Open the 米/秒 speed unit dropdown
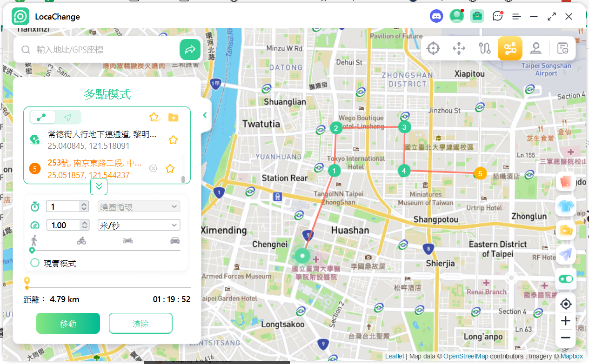Viewport: 589px width, 364px height. coord(139,225)
